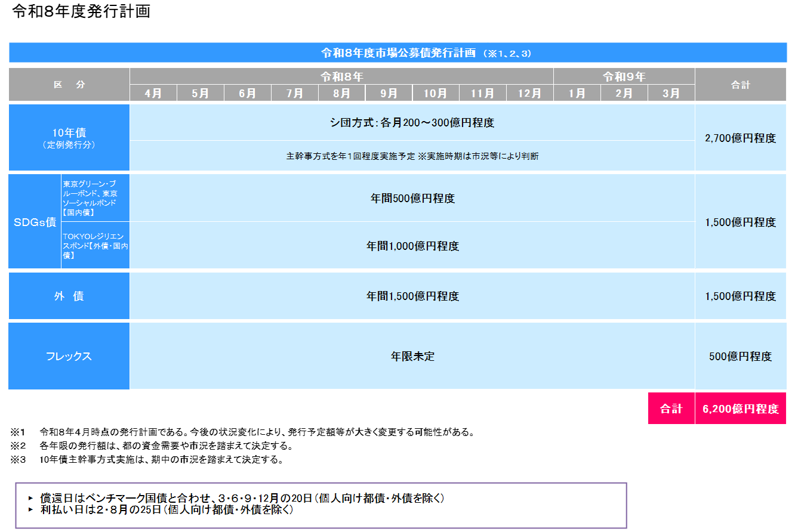Click the 10年債（定例発行分） row label

click(x=69, y=137)
